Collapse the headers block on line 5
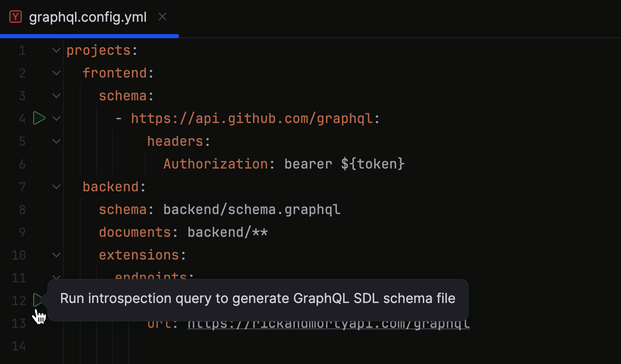621x364 pixels. (x=55, y=141)
